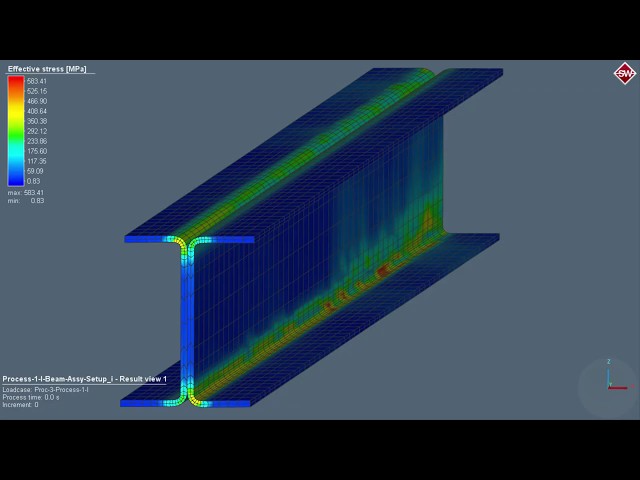Click the legend value 233.86
640x480 pixels.
(x=37, y=141)
